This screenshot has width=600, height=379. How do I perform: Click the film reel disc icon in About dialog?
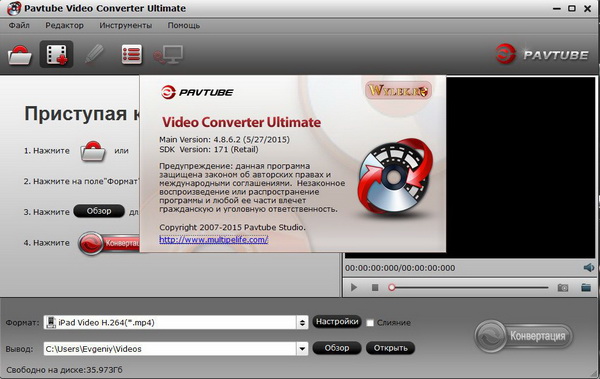395,176
